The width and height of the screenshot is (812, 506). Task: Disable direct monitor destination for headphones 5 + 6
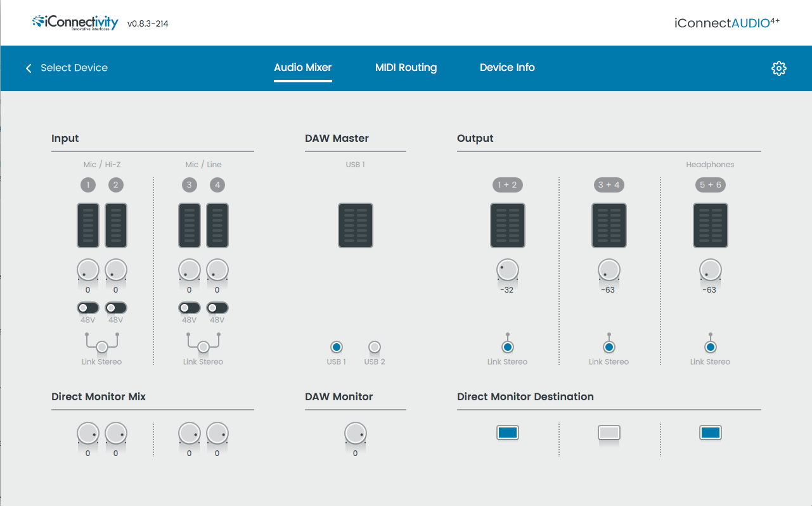710,433
